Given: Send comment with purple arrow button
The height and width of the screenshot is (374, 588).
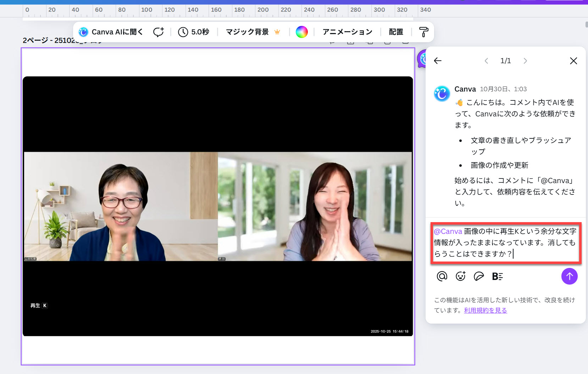Looking at the screenshot, I should [x=569, y=276].
